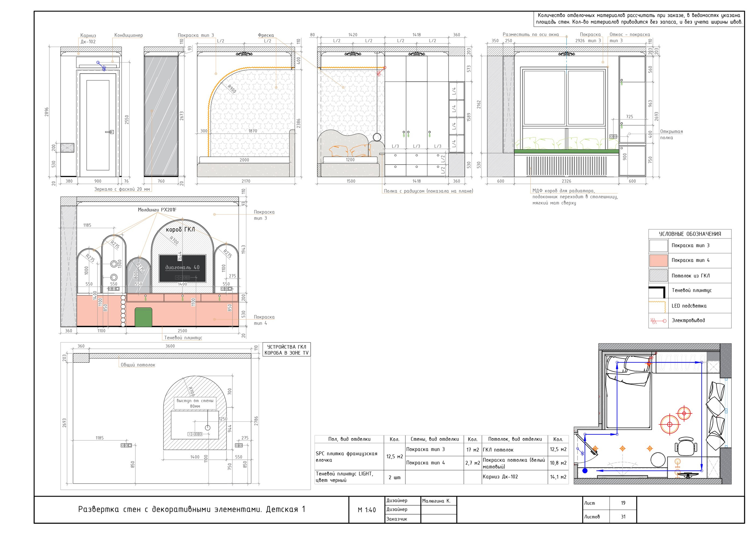Click the TV screen labeled диагональ 40
The height and width of the screenshot is (534, 756).
tap(183, 268)
